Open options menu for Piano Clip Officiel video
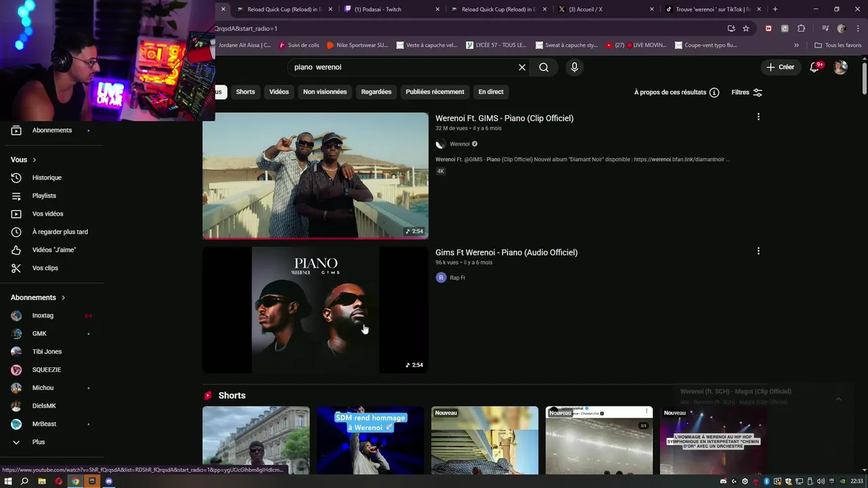 point(758,117)
